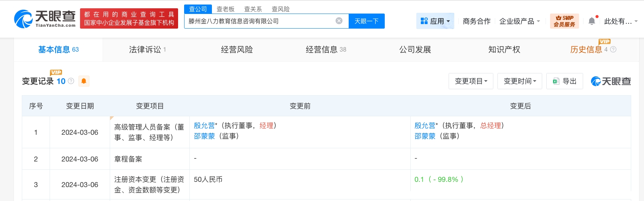Select the 查关系 search tab
The height and width of the screenshot is (201, 644).
click(x=253, y=9)
